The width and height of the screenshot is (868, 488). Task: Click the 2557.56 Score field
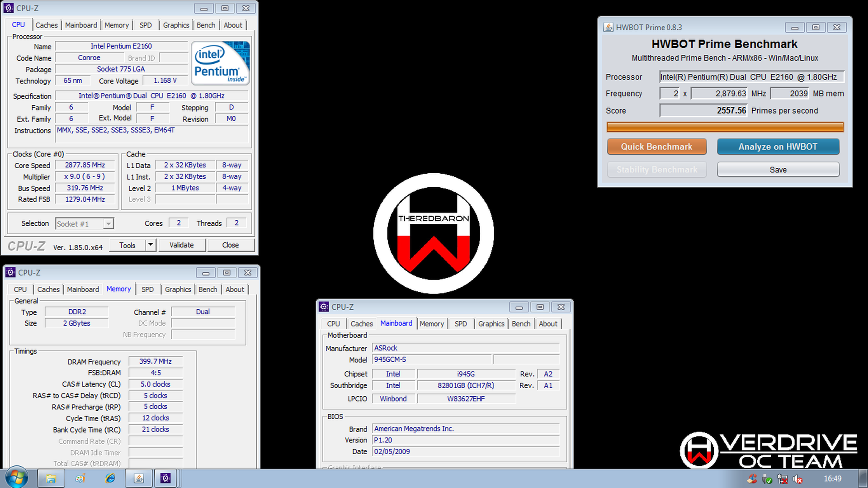703,110
